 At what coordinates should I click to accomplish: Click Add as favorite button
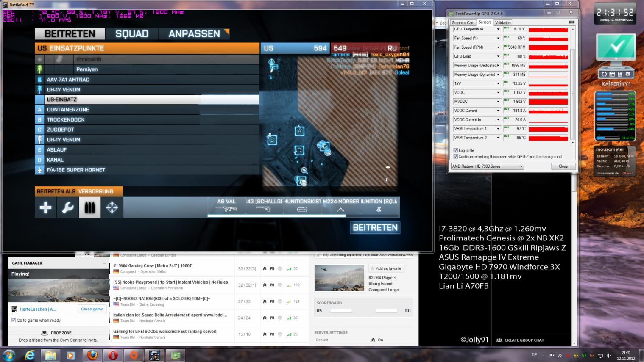(385, 268)
